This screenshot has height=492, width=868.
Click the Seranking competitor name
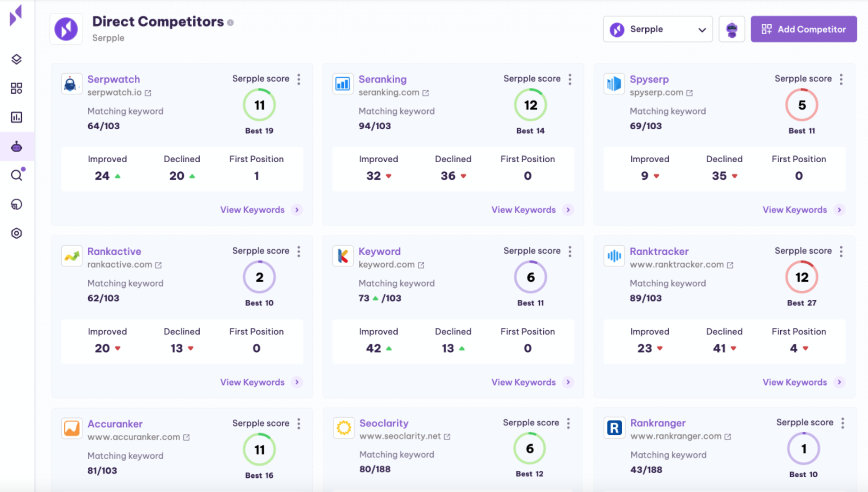coord(383,79)
